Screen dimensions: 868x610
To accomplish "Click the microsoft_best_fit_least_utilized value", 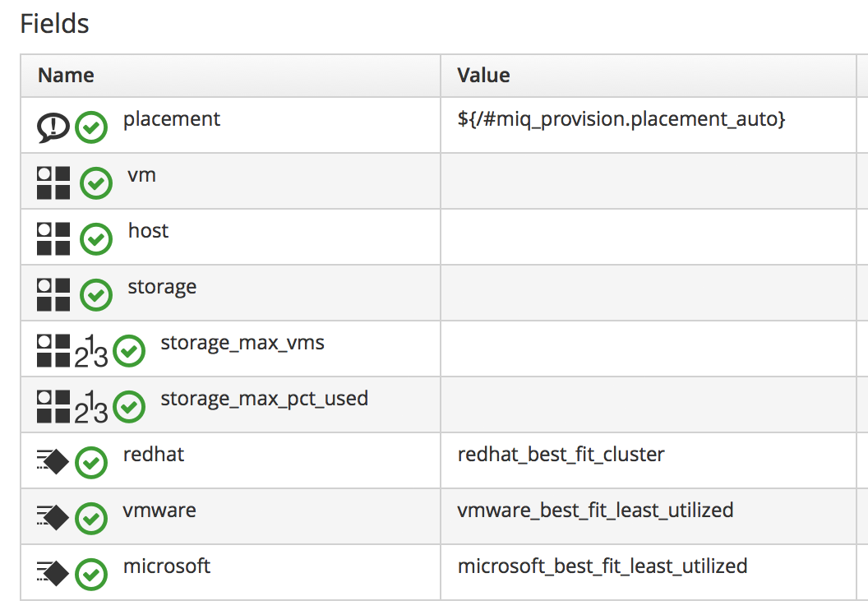I will (602, 566).
